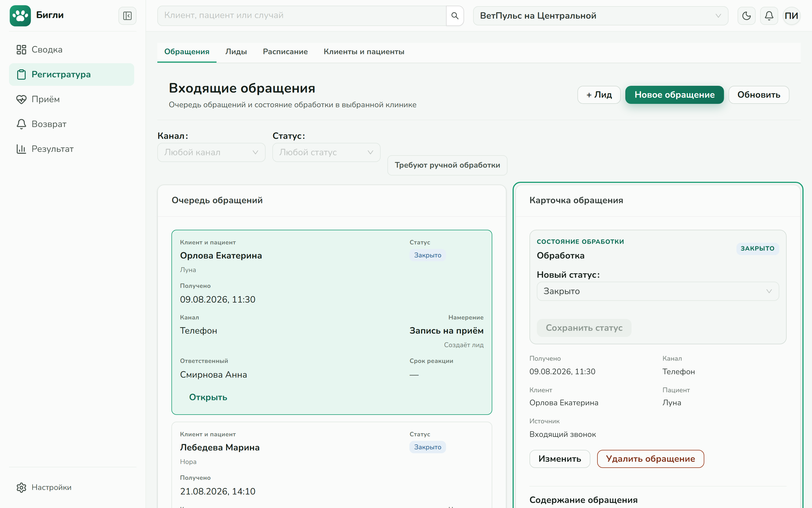Expand the Канал filter dropdown
812x508 pixels.
coord(211,152)
